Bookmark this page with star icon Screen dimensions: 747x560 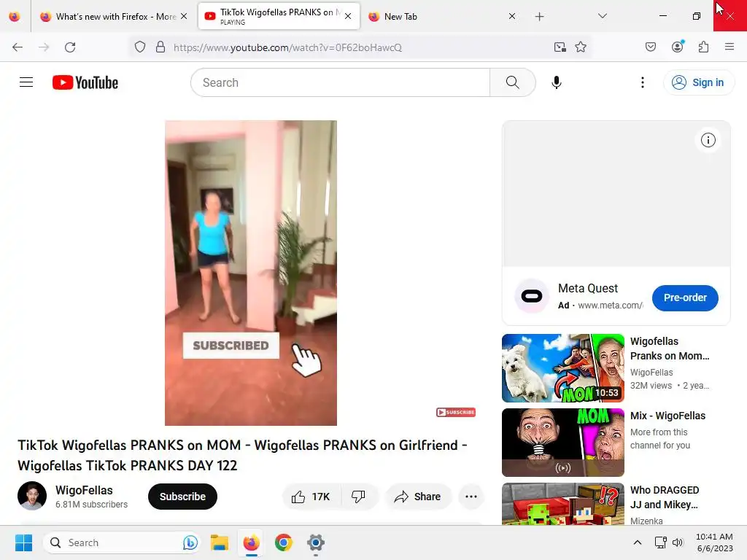pos(580,47)
